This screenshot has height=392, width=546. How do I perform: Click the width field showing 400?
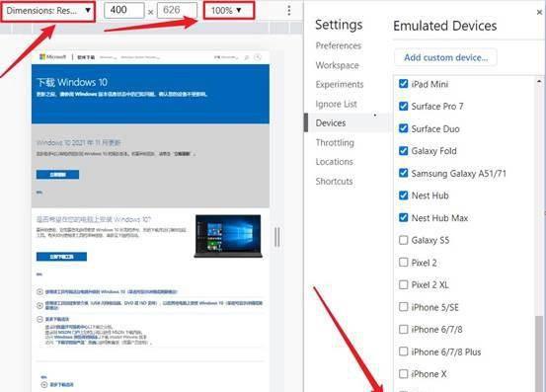tap(124, 11)
